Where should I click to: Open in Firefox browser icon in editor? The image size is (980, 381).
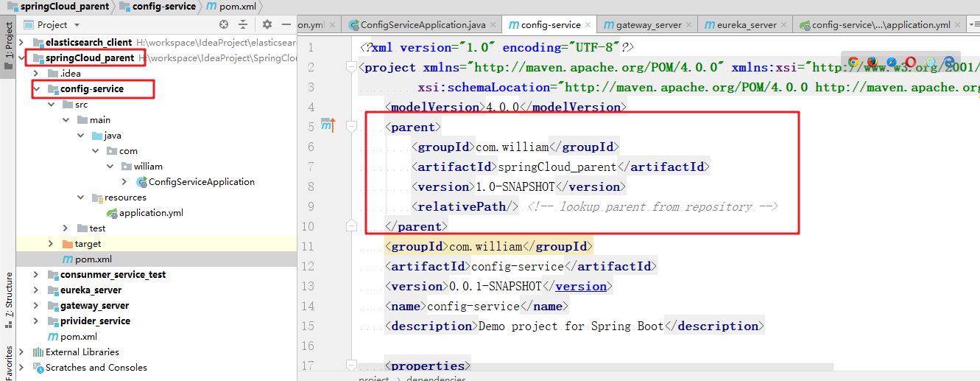(x=873, y=63)
